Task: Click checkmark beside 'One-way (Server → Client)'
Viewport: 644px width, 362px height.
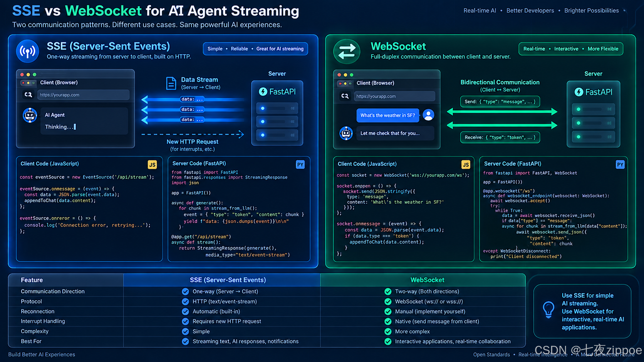Action: (185, 292)
